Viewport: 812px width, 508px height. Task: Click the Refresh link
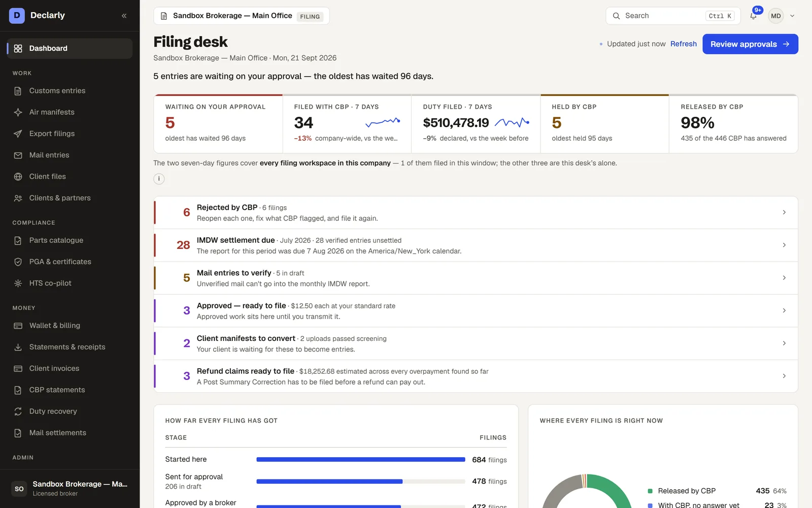pos(683,44)
